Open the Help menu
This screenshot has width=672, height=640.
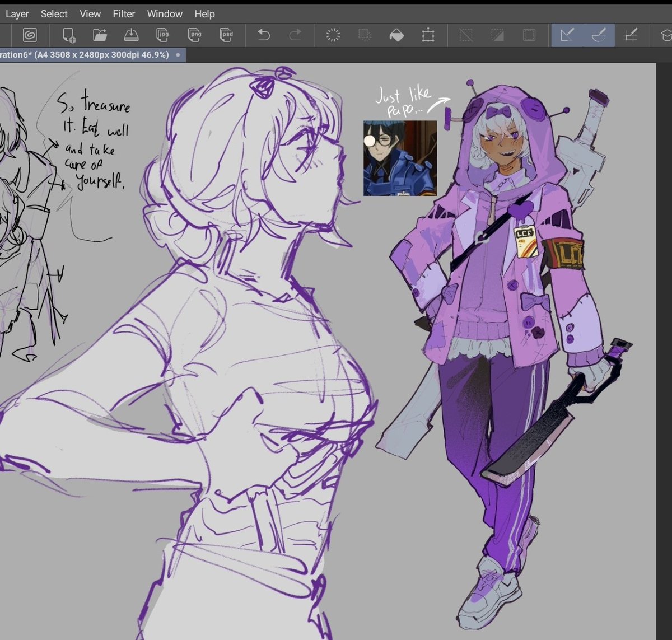tap(204, 14)
